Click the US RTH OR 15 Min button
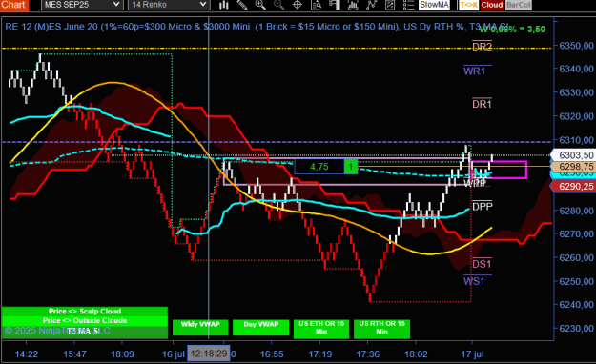 (381, 329)
